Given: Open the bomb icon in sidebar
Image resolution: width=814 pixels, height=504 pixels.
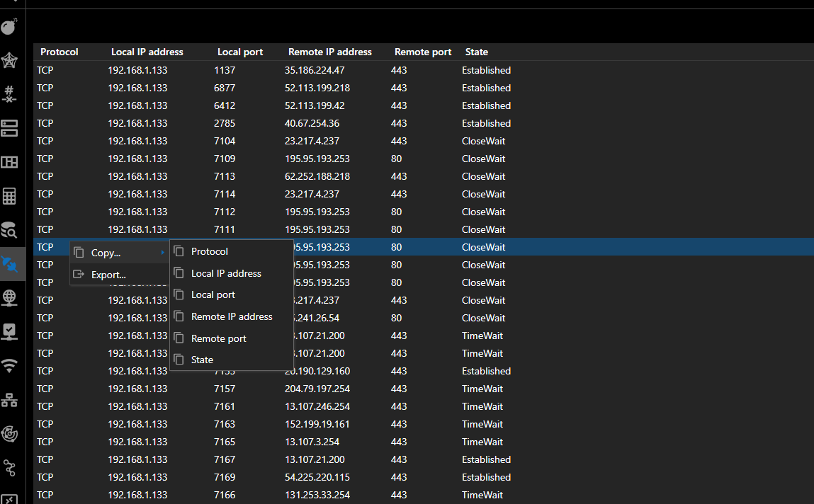Looking at the screenshot, I should pos(9,28).
